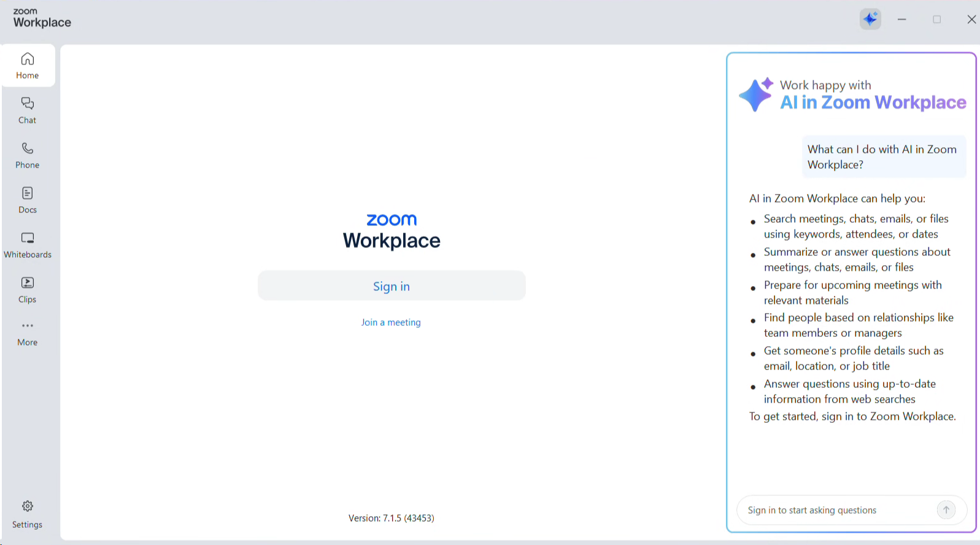Click the 'AI in Zoom Workplace' heading

(873, 102)
